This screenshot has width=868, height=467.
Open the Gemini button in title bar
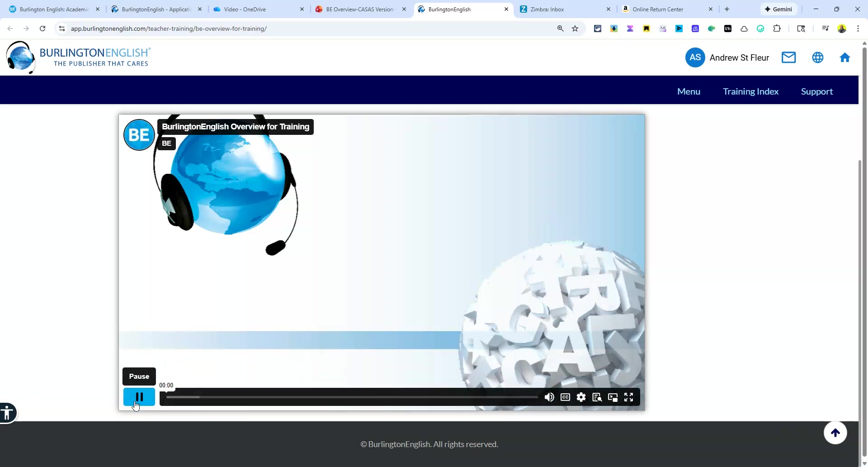coord(778,9)
